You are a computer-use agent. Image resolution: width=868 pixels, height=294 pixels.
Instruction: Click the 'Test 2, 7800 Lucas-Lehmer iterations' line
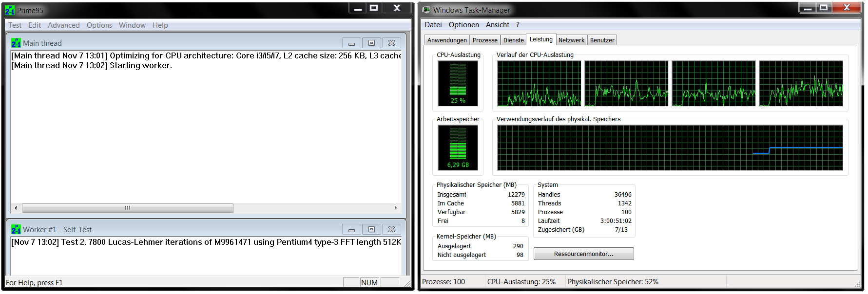[206, 242]
